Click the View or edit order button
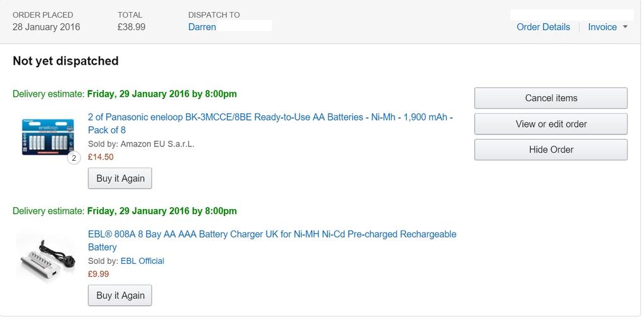Viewport: 644px width, 321px height. point(551,124)
